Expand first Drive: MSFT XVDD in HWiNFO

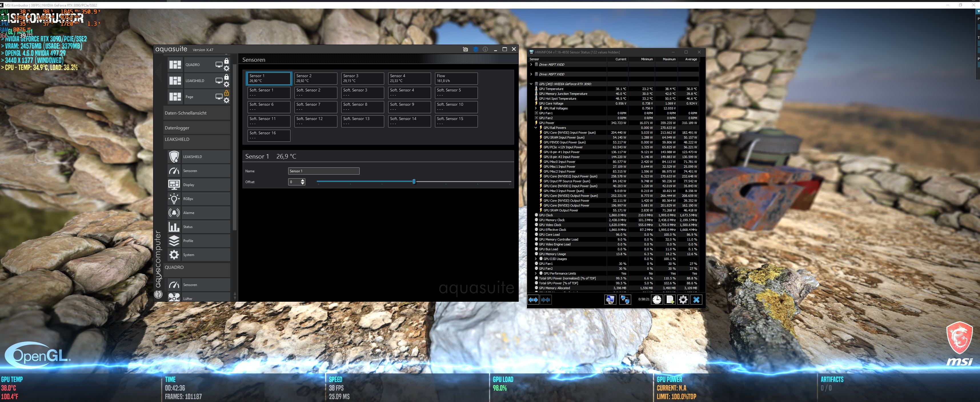(x=531, y=64)
